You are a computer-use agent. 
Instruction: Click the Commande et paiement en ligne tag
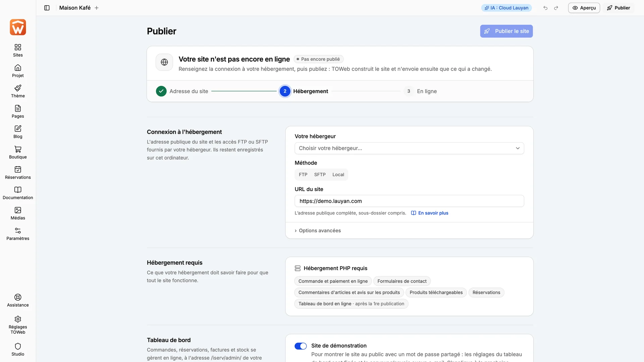[333, 281]
